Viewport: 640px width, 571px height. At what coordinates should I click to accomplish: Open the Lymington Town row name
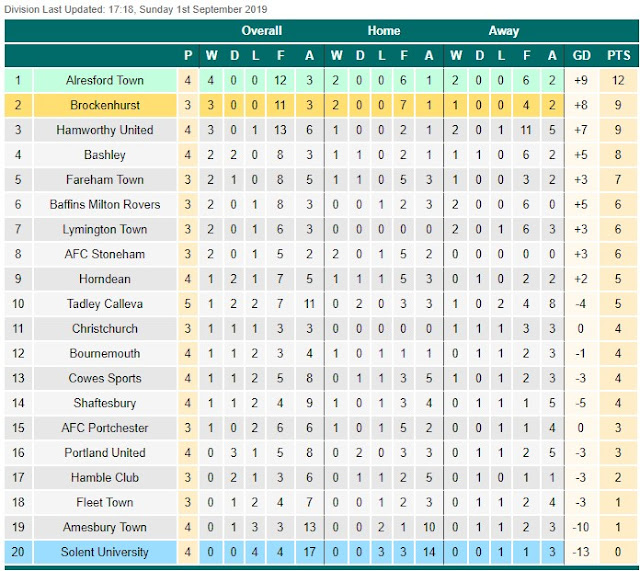(x=105, y=229)
